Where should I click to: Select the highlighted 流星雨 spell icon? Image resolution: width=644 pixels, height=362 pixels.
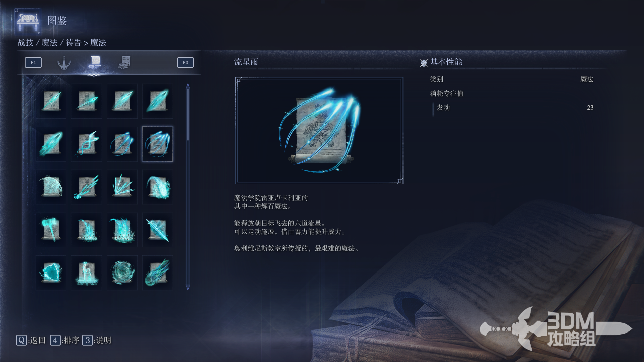pos(158,144)
